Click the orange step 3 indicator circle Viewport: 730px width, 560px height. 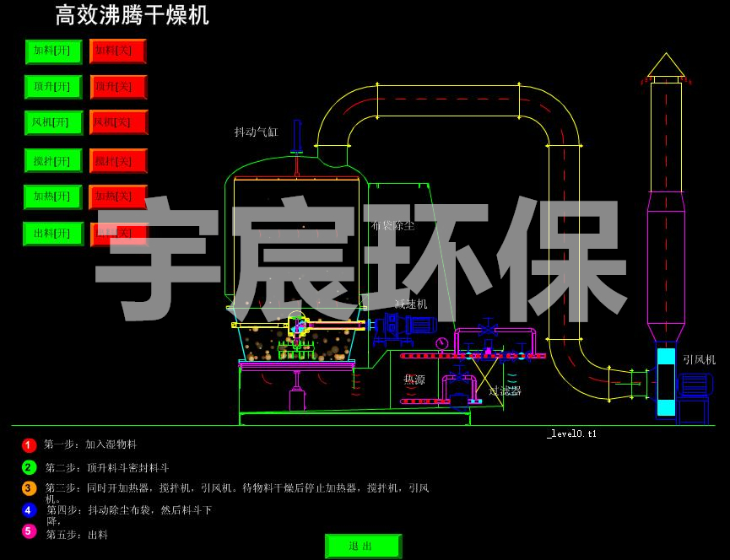tap(30, 488)
